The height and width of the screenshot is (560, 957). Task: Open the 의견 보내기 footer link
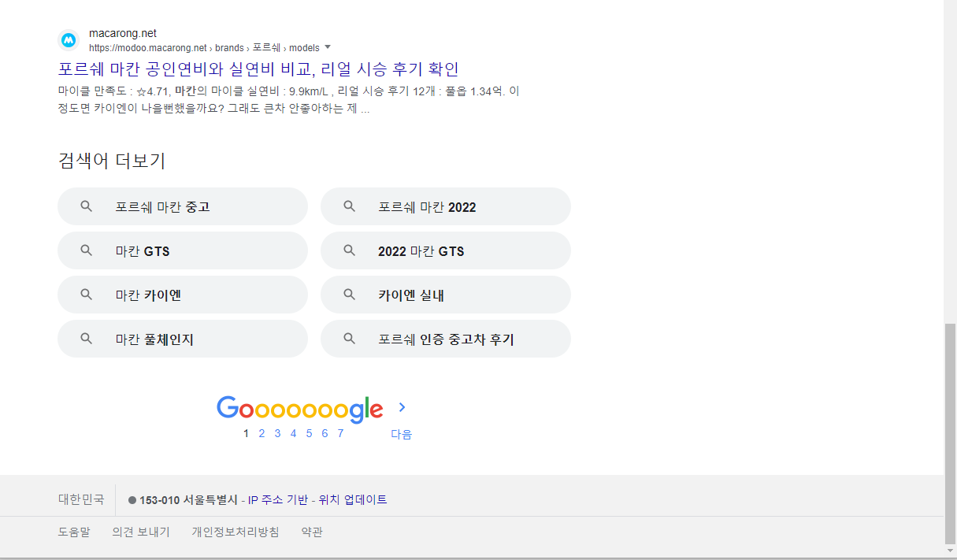click(x=141, y=532)
